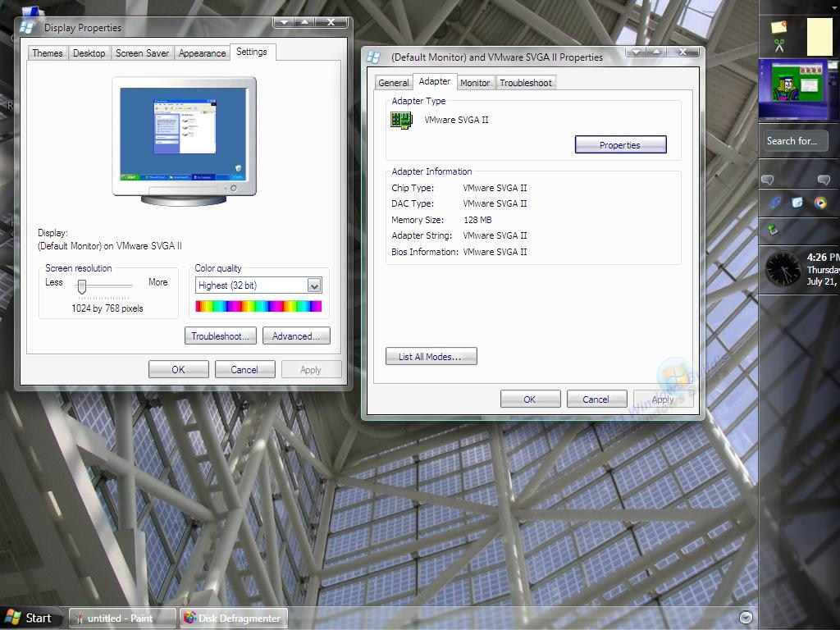Viewport: 840px width, 630px height.
Task: Click the analog clock in the sidebar
Action: [x=783, y=268]
